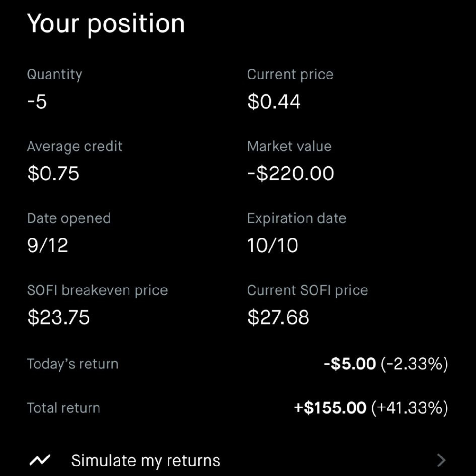Click the Total return label
Viewport: 476px width, 476px height.
click(x=63, y=408)
